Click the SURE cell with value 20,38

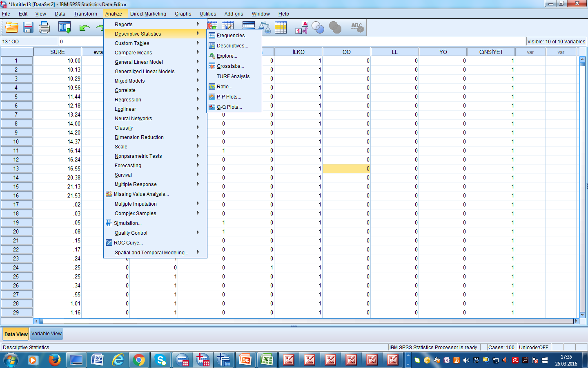58,177
